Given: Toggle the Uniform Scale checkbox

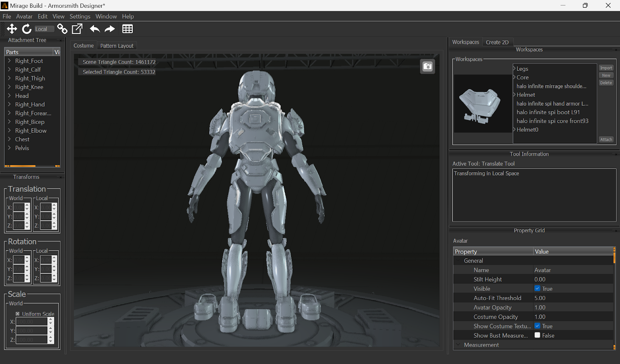Looking at the screenshot, I should pos(17,314).
